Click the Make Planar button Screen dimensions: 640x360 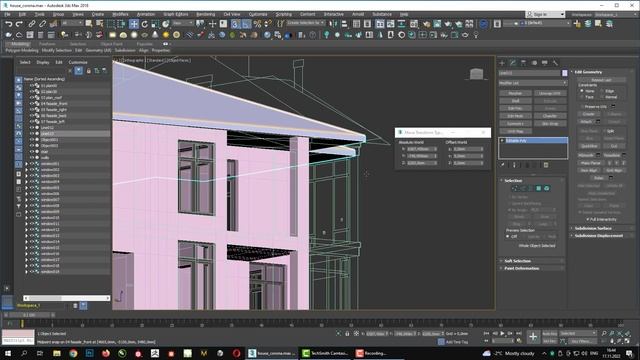coord(591,163)
